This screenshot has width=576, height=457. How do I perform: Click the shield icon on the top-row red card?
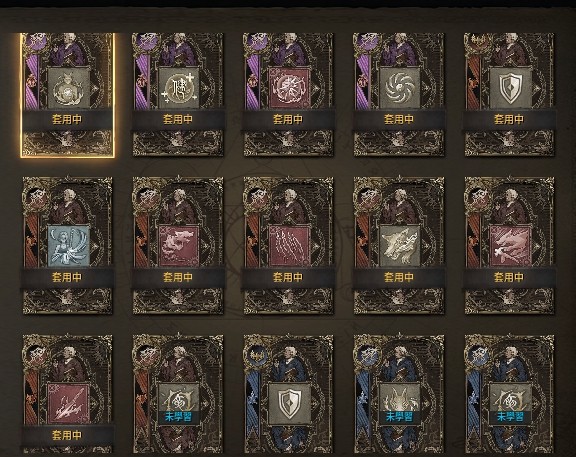[510, 88]
